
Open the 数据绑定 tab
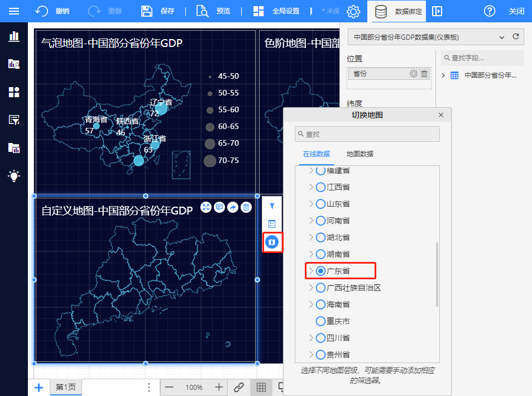coord(398,11)
